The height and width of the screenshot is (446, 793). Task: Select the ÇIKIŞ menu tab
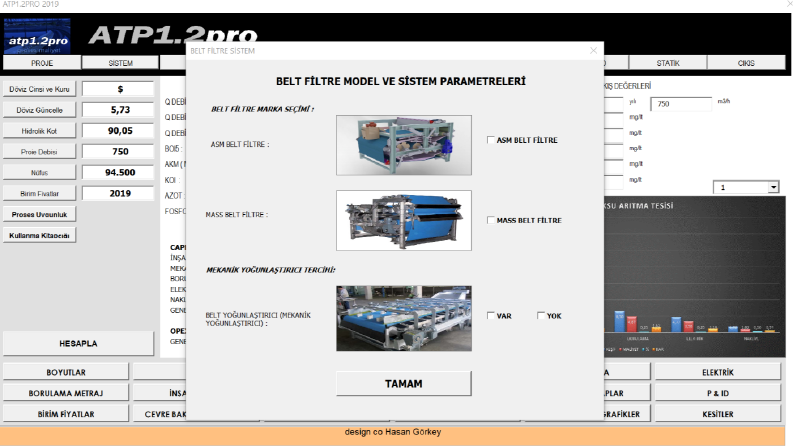[746, 63]
